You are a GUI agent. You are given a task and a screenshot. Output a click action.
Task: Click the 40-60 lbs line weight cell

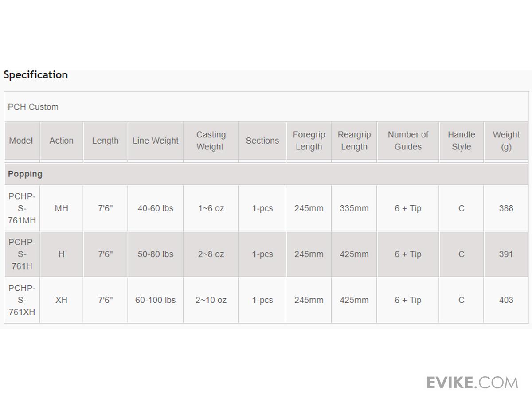(x=156, y=208)
